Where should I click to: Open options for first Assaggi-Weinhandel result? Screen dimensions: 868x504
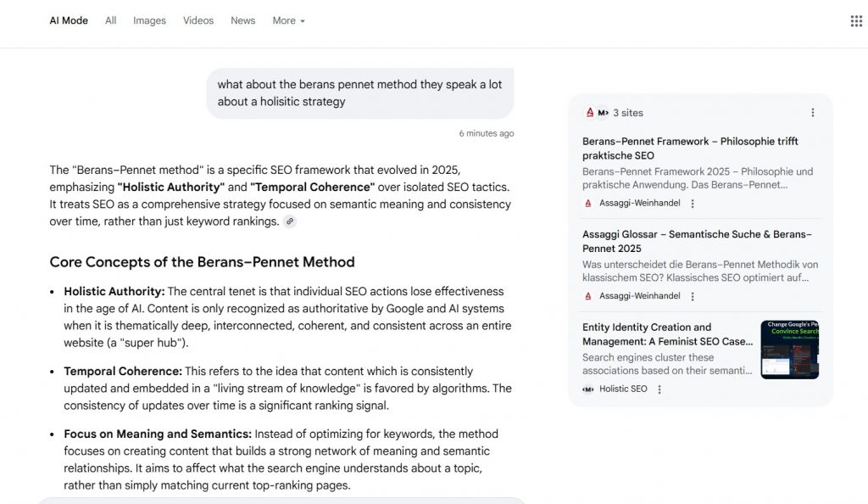693,204
